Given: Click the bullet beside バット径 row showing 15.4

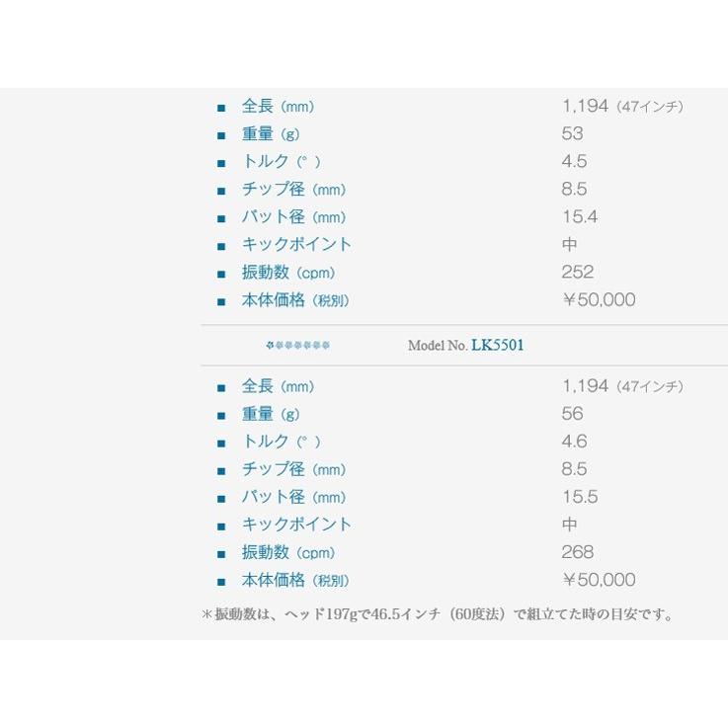Looking at the screenshot, I should point(221,218).
